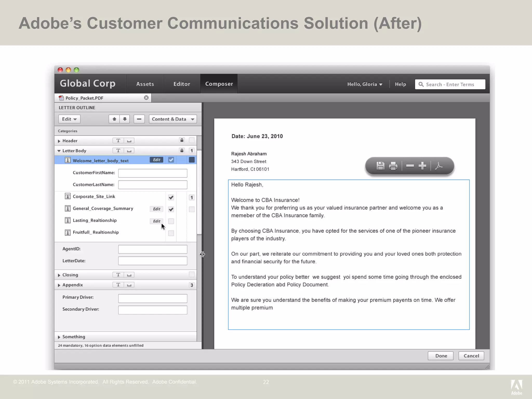
Task: Click the Letter Body lock icon
Action: pos(182,150)
